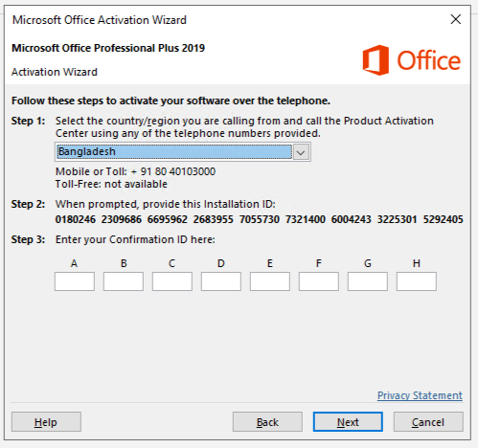
Task: Click Installation ID group 2309686
Action: [x=122, y=219]
